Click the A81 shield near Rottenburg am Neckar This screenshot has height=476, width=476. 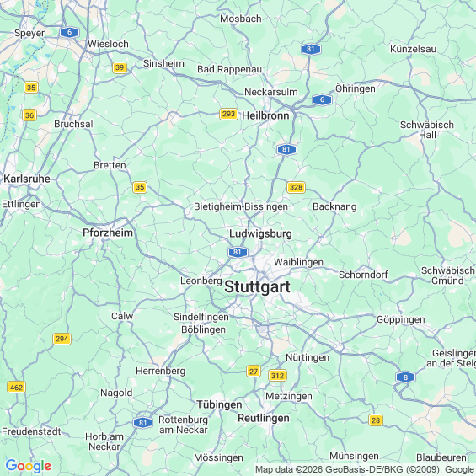click(x=142, y=423)
